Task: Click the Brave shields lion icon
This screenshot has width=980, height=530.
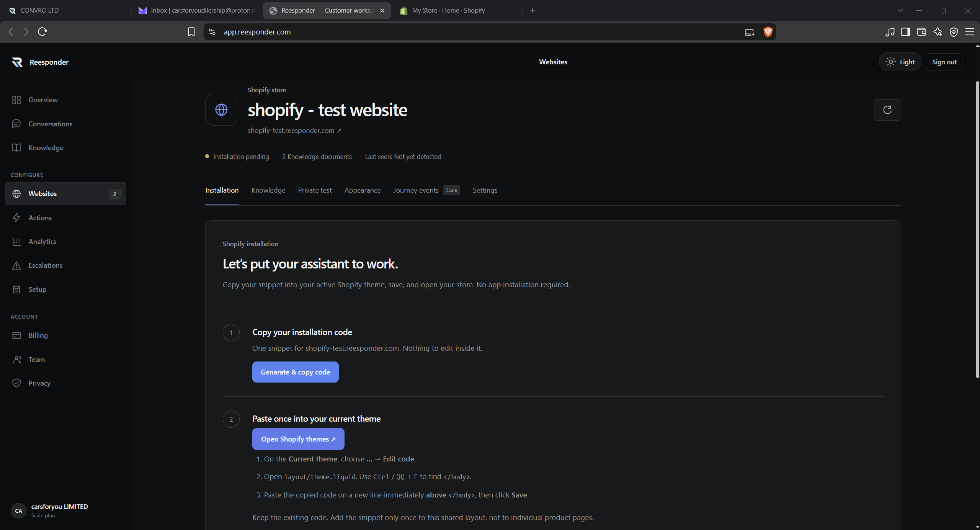Action: point(768,32)
